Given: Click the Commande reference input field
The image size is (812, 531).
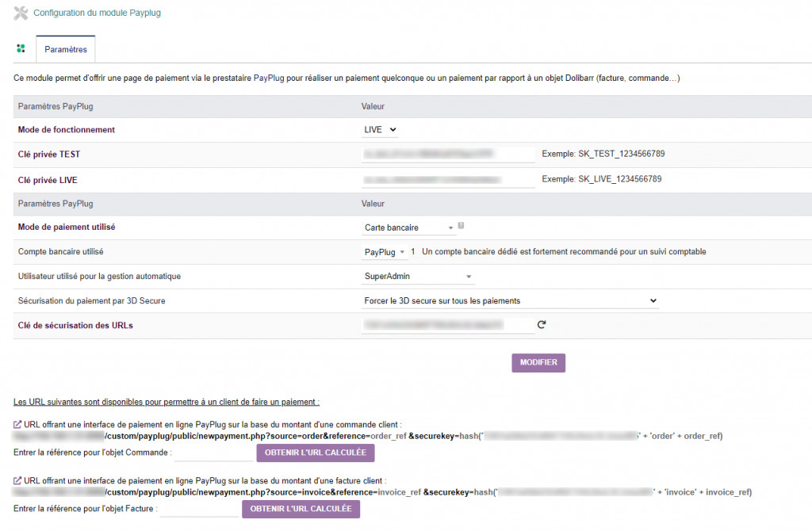Looking at the screenshot, I should pyautogui.click(x=213, y=453).
